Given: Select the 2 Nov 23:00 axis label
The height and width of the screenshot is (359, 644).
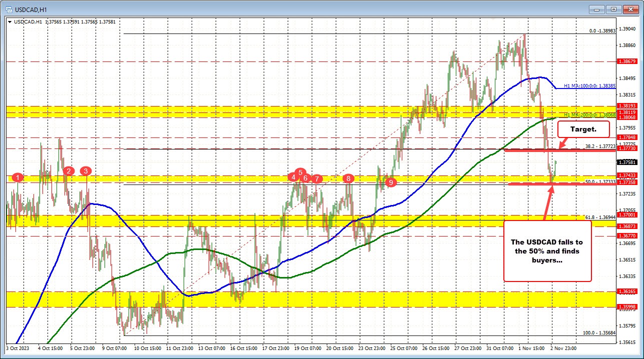Looking at the screenshot, I should [564, 348].
